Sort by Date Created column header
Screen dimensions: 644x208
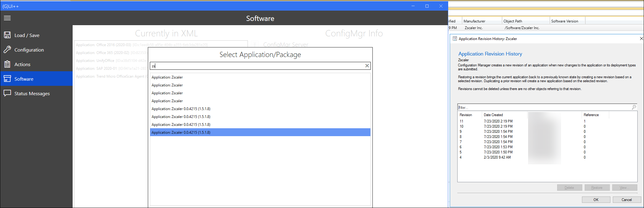(504, 115)
